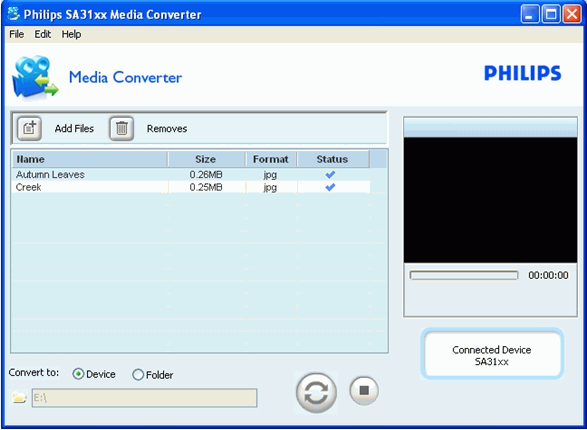Sort by the Format column header
This screenshot has height=430, width=587.
coord(271,159)
